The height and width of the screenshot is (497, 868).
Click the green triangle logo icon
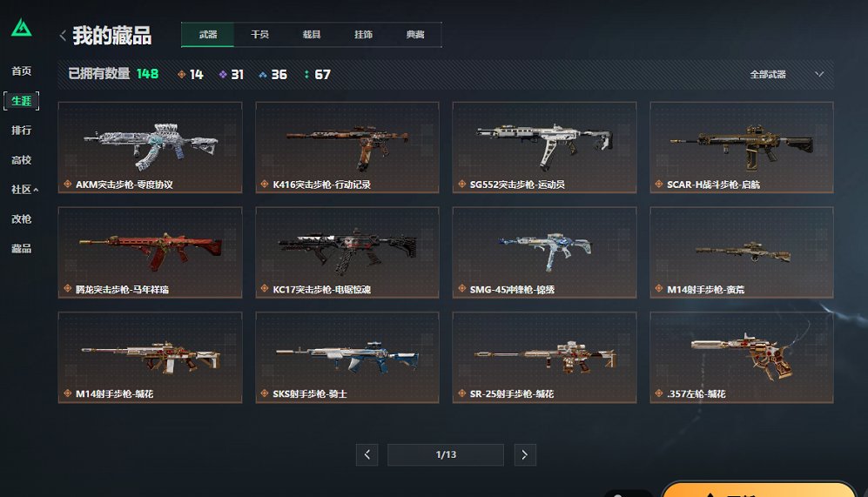pyautogui.click(x=22, y=28)
